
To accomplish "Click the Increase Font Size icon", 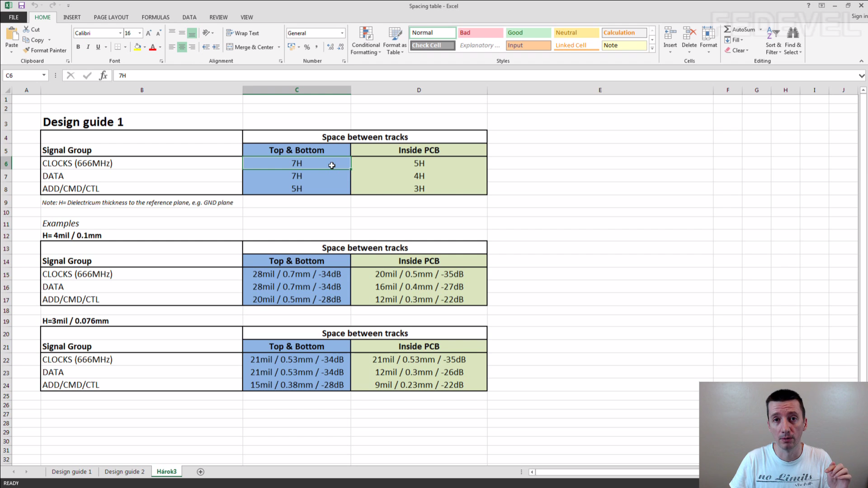I will [148, 33].
